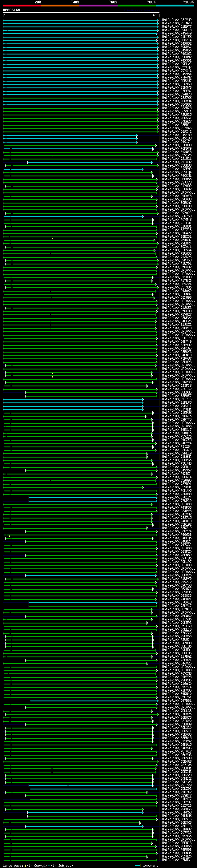The height and width of the screenshot is (868, 197).
Task: Select label UniRef100_B0KQL5
Action: pos(177,433)
